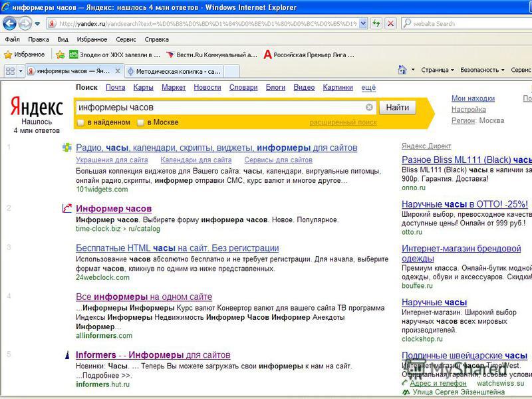Click the Избранное star favorites button

click(x=24, y=55)
